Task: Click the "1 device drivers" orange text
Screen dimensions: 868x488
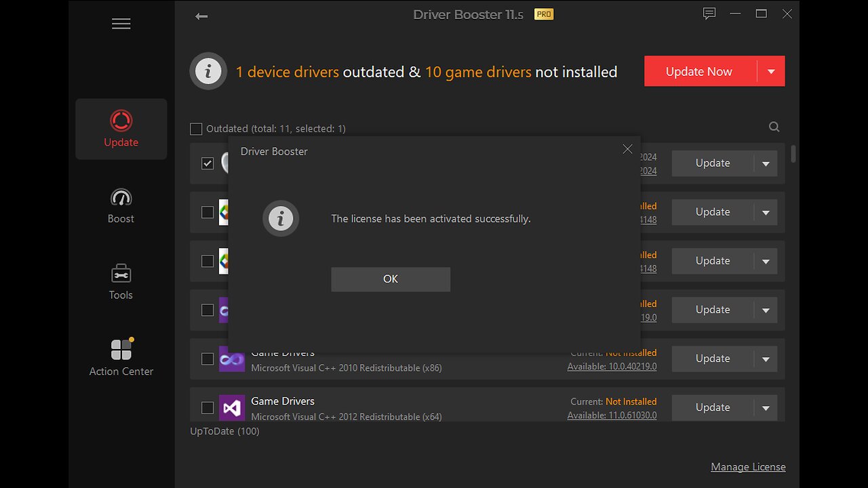Action: tap(287, 72)
